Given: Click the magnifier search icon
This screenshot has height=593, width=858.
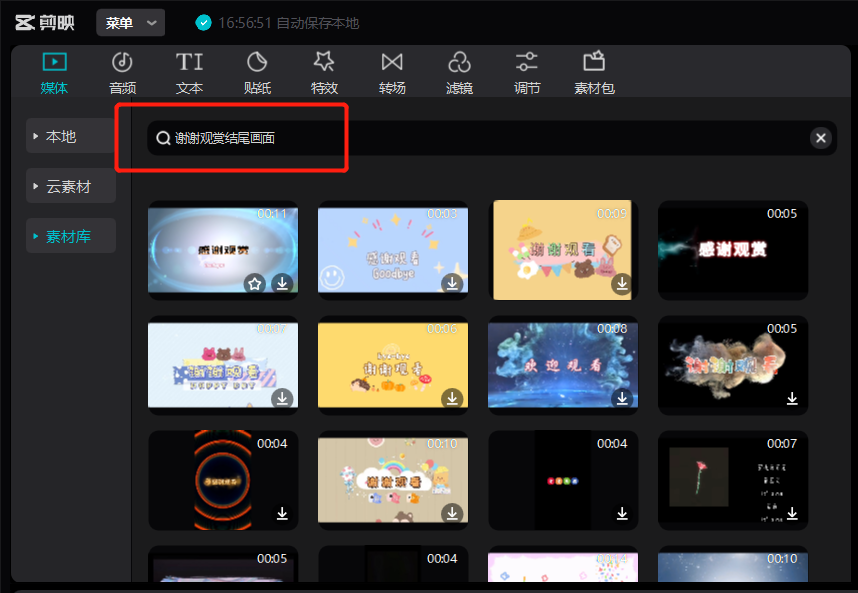Looking at the screenshot, I should pyautogui.click(x=163, y=138).
